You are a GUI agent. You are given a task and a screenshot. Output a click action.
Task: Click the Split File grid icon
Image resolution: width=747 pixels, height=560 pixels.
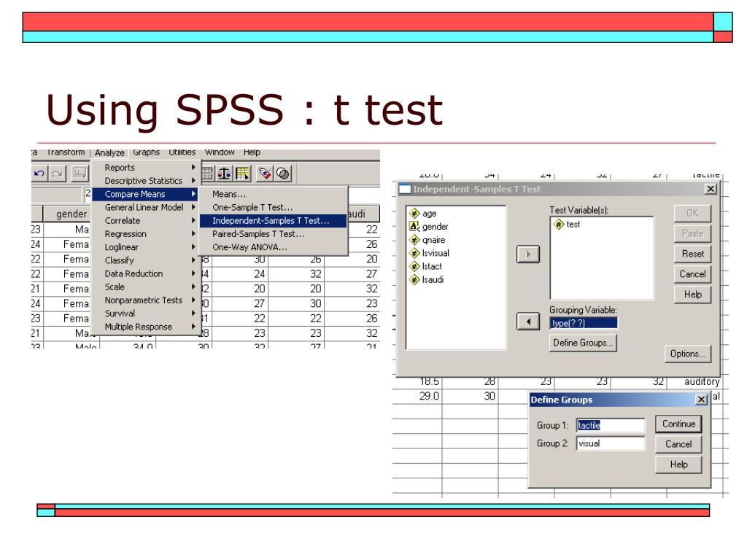208,174
